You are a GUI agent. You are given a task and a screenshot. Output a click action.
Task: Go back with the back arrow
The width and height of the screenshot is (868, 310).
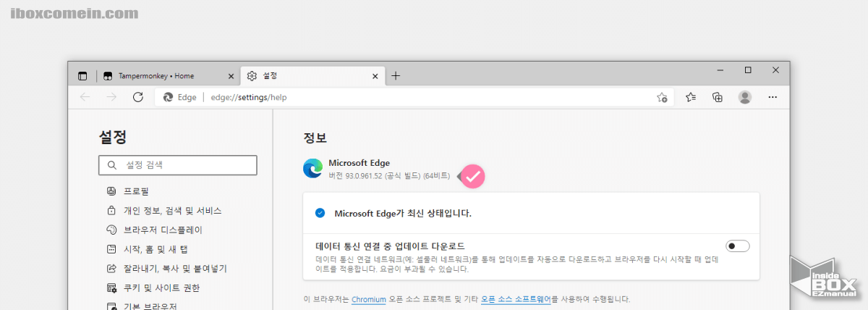pos(85,97)
